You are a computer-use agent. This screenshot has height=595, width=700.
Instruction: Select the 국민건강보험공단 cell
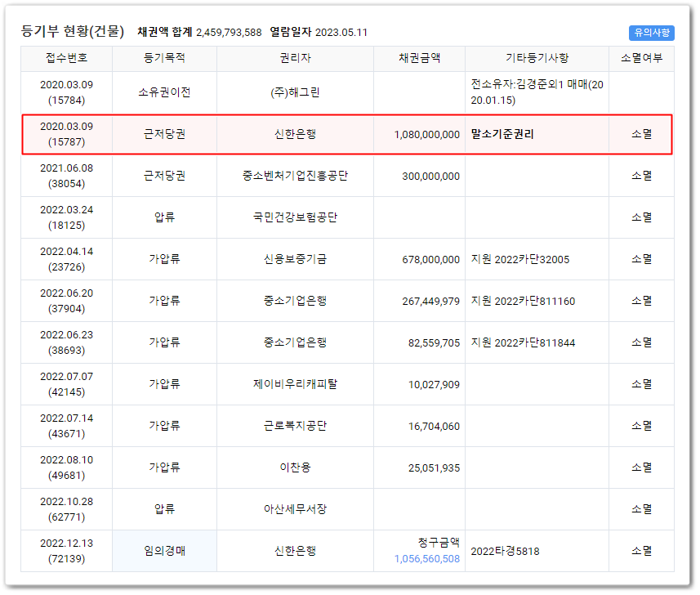(295, 217)
